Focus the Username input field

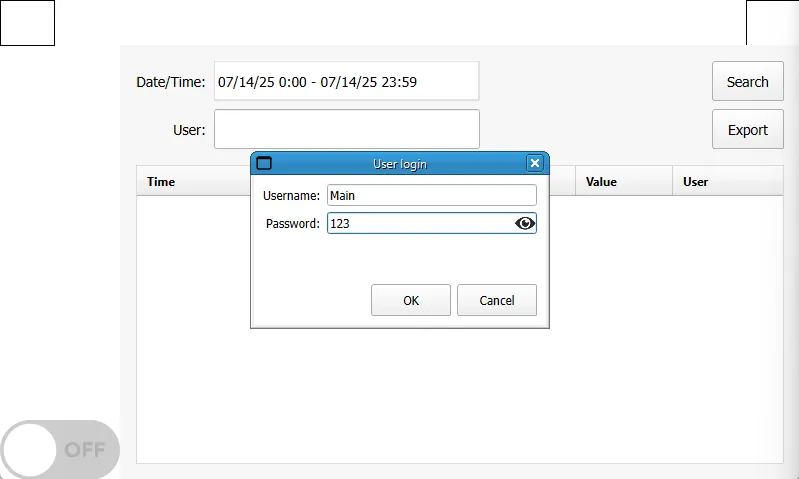point(431,195)
